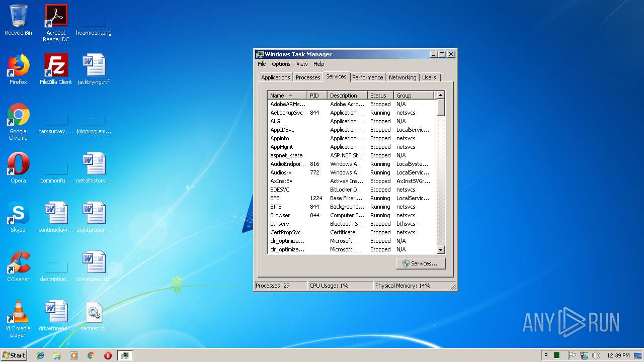Sort services by Description column

[348, 96]
